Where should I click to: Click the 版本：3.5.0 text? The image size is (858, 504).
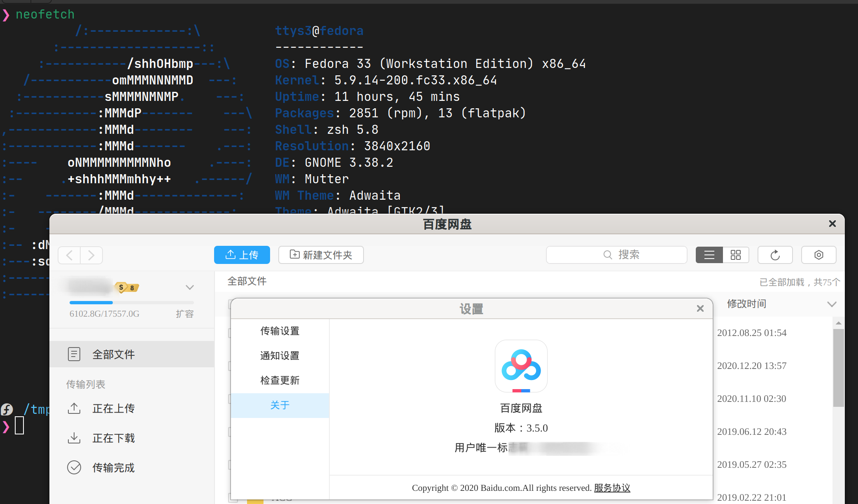(521, 428)
